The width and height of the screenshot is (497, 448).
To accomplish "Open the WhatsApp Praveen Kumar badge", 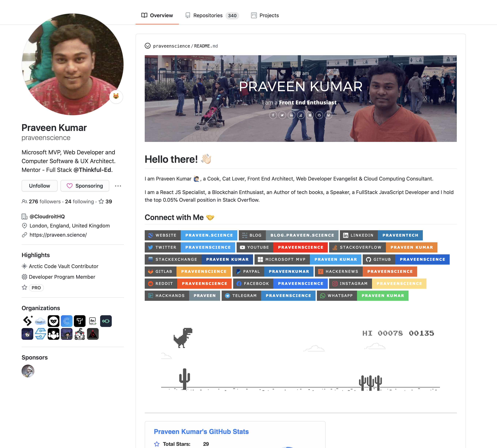I will (363, 296).
